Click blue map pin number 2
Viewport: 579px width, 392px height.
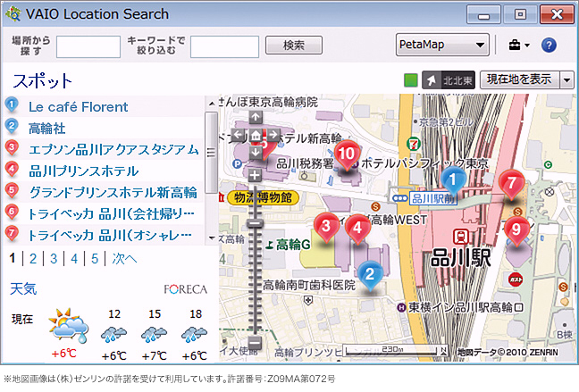tap(373, 276)
